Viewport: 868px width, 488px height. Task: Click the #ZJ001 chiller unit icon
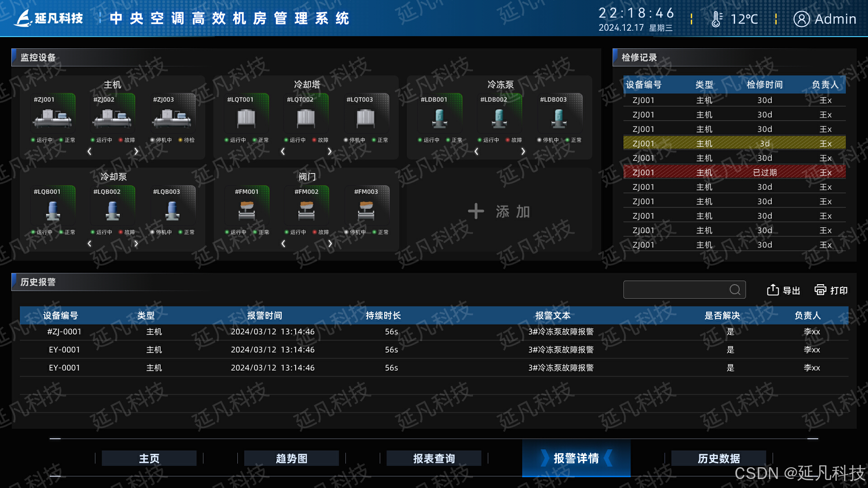pos(52,118)
